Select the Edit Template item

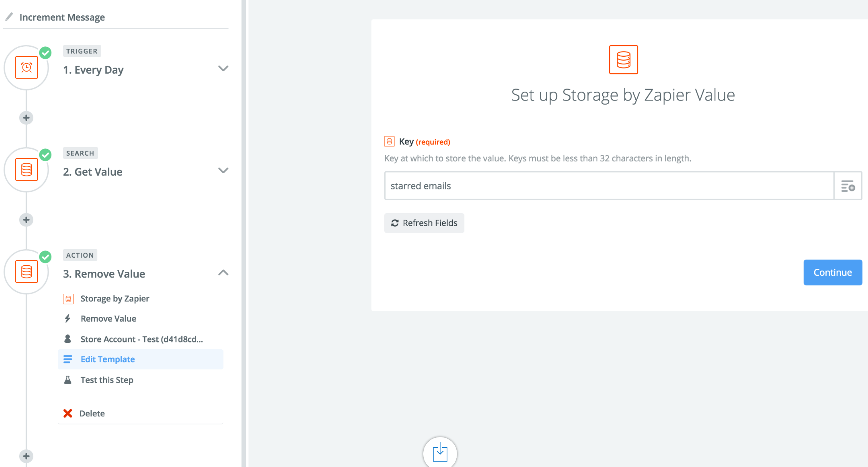pos(140,359)
